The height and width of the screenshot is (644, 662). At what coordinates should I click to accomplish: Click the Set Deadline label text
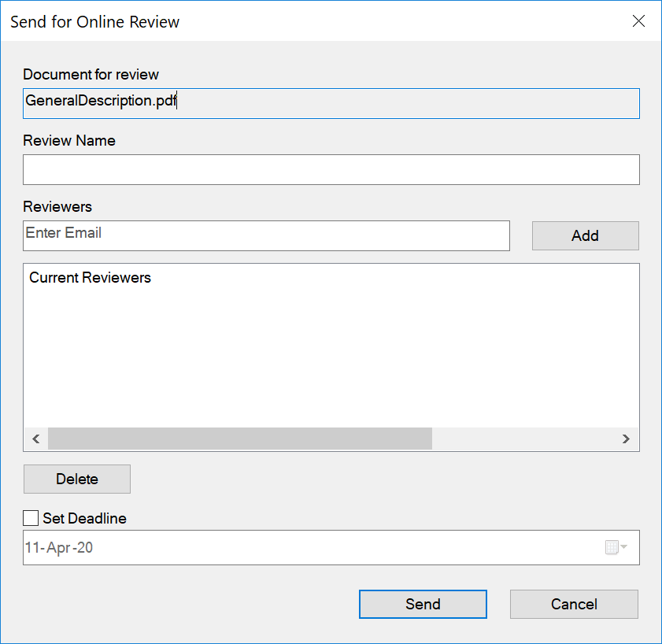(84, 518)
